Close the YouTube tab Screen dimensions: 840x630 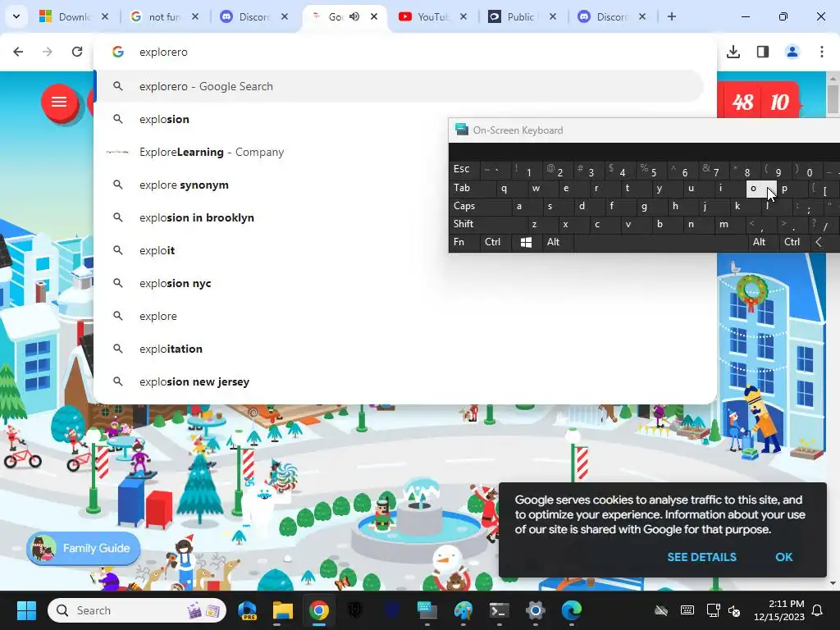(x=463, y=16)
